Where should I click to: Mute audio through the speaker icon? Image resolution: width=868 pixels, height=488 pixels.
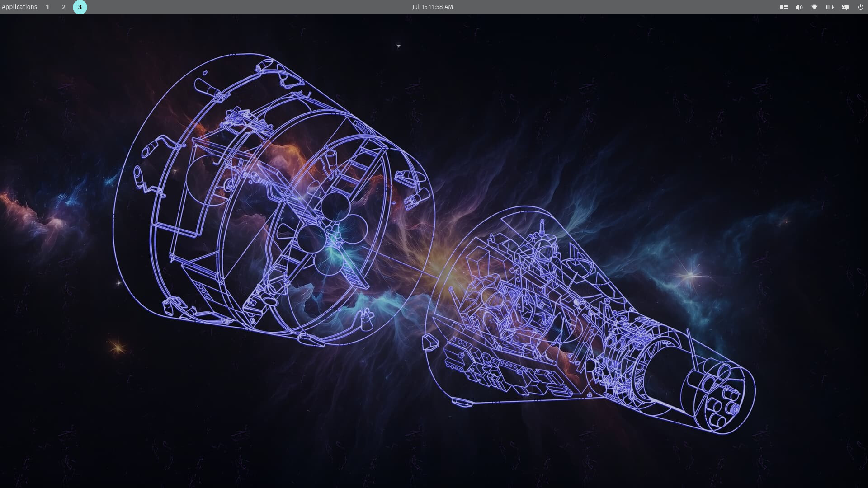click(799, 7)
